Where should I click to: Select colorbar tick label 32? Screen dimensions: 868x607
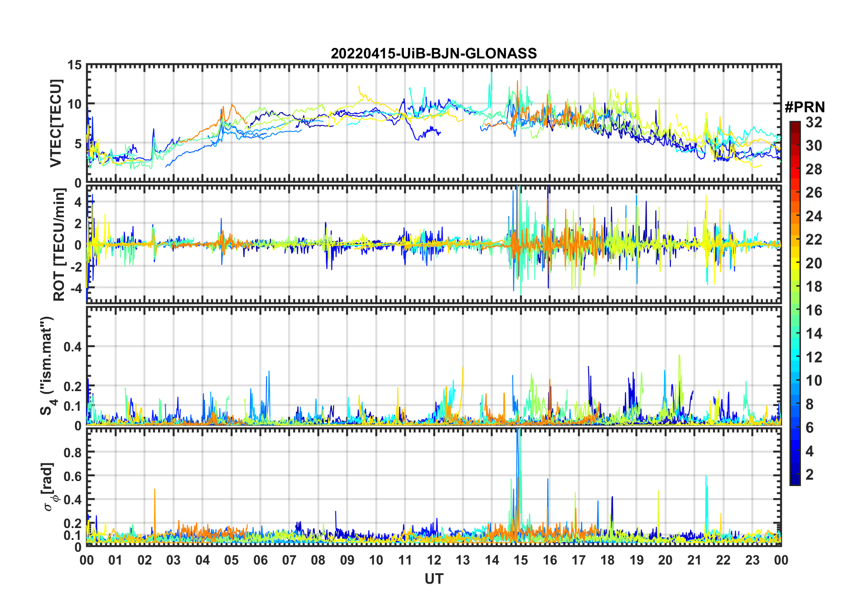tap(814, 122)
